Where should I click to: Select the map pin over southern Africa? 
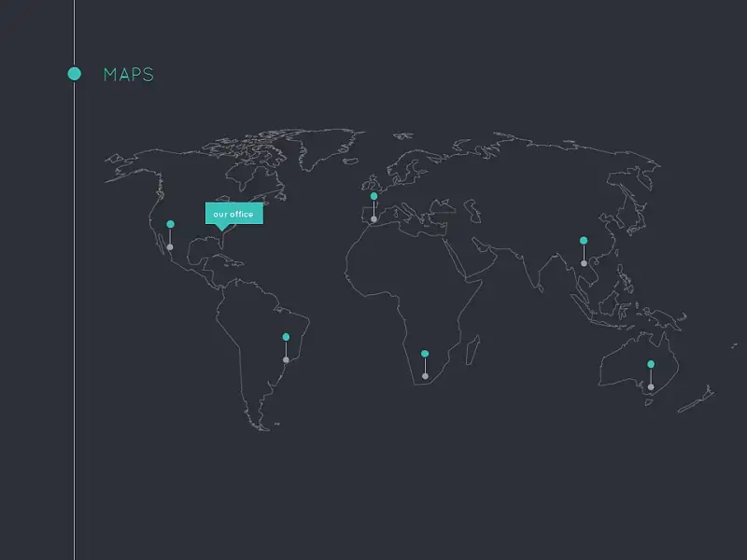point(425,365)
